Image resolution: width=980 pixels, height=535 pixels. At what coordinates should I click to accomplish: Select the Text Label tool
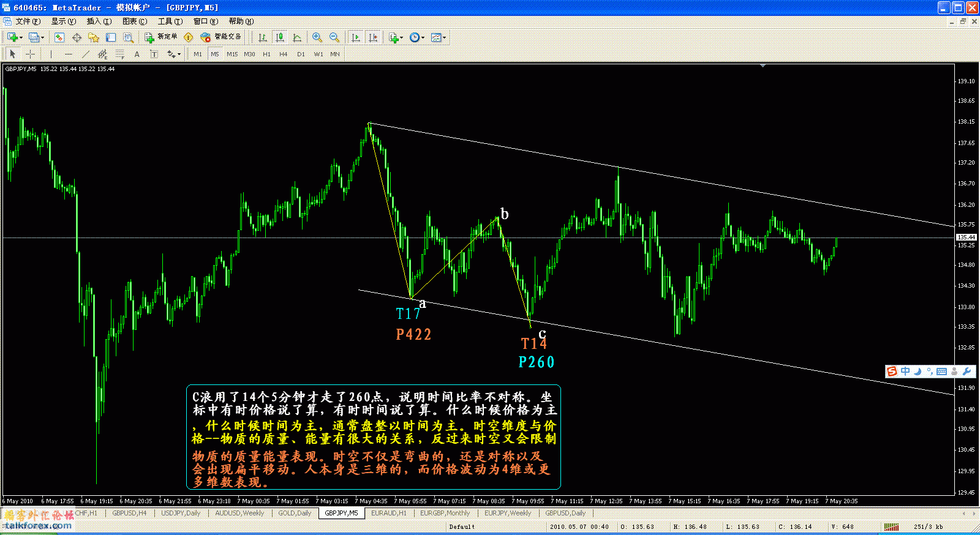tap(154, 54)
